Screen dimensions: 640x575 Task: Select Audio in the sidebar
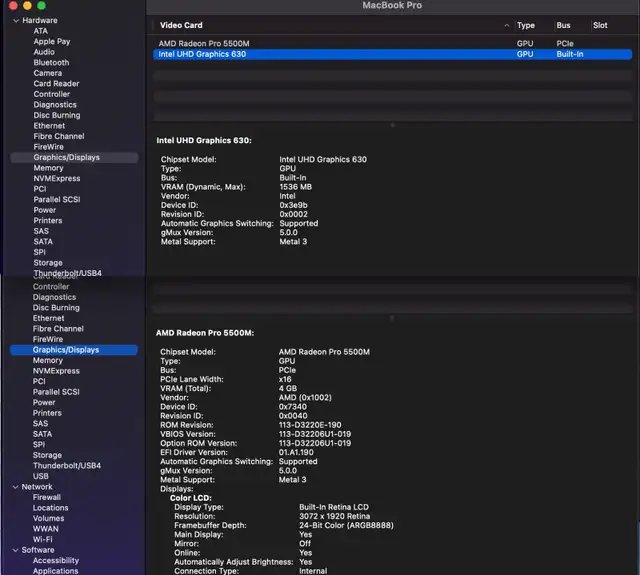(44, 52)
